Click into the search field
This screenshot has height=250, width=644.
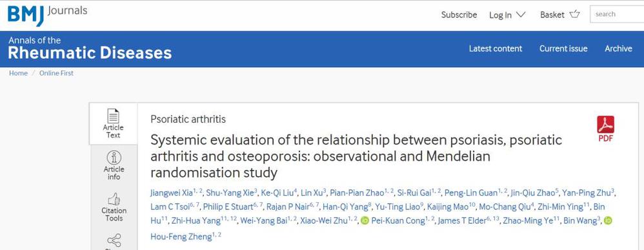point(617,14)
